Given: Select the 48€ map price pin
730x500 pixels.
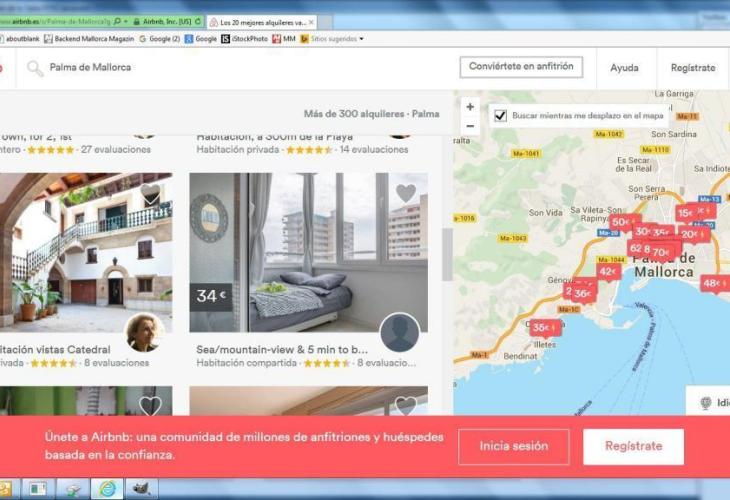Looking at the screenshot, I should tap(714, 283).
